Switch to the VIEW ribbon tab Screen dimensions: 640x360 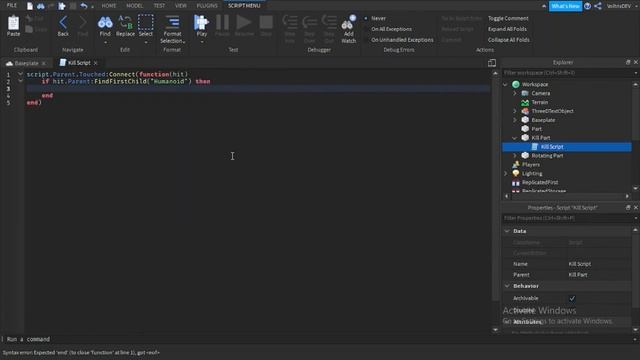point(180,6)
